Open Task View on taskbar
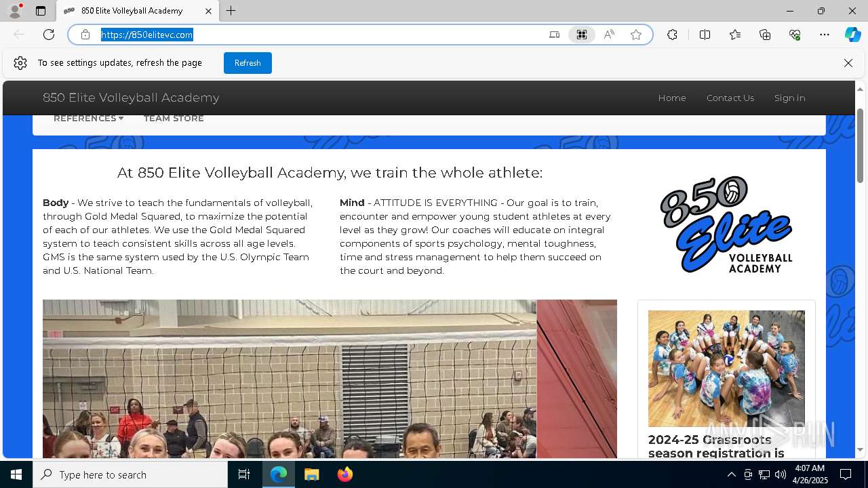This screenshot has height=488, width=868. [x=244, y=474]
